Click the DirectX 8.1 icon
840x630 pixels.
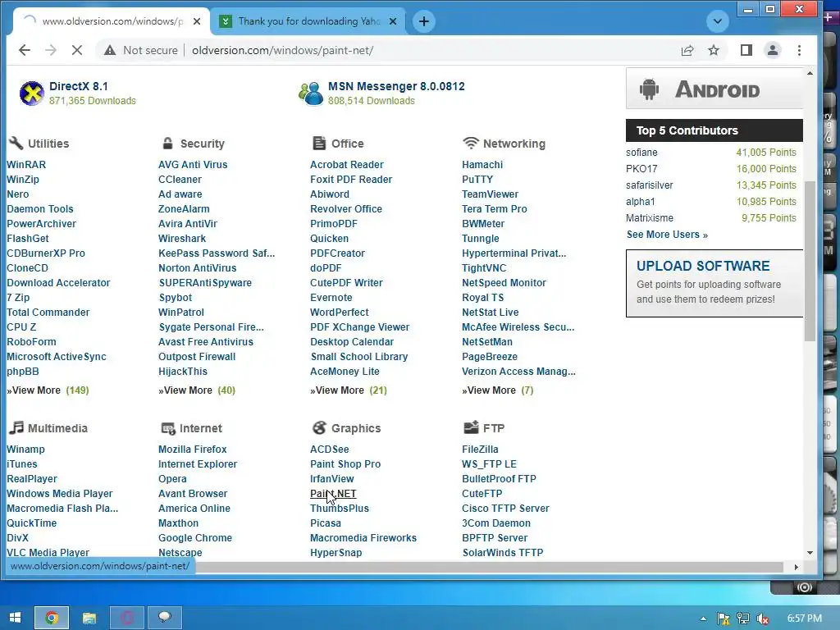(x=32, y=94)
